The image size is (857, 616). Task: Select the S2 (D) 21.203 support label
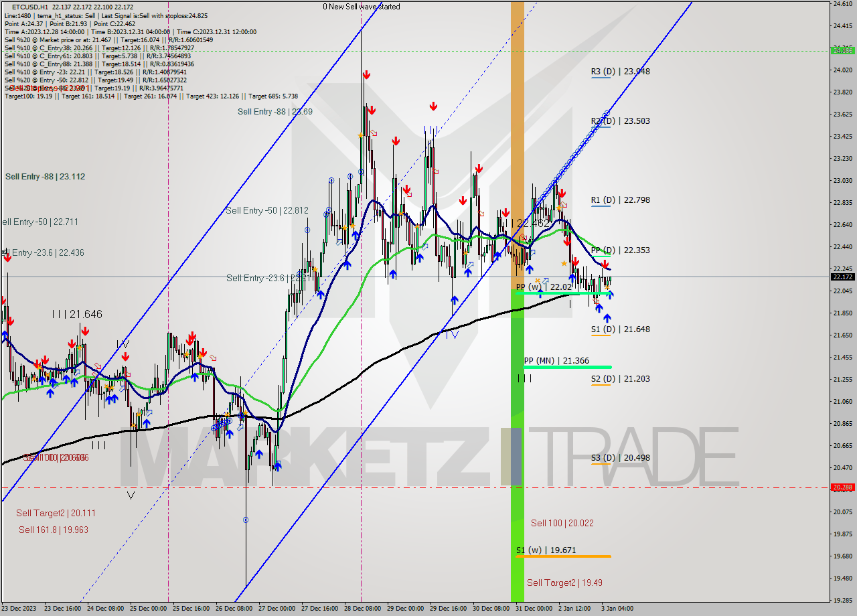pos(620,379)
